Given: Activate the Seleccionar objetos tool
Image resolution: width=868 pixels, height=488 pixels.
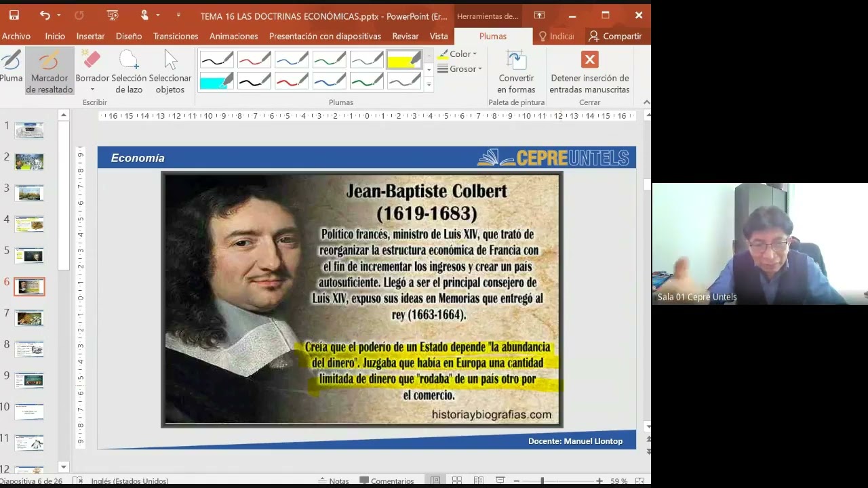Looking at the screenshot, I should (x=170, y=70).
